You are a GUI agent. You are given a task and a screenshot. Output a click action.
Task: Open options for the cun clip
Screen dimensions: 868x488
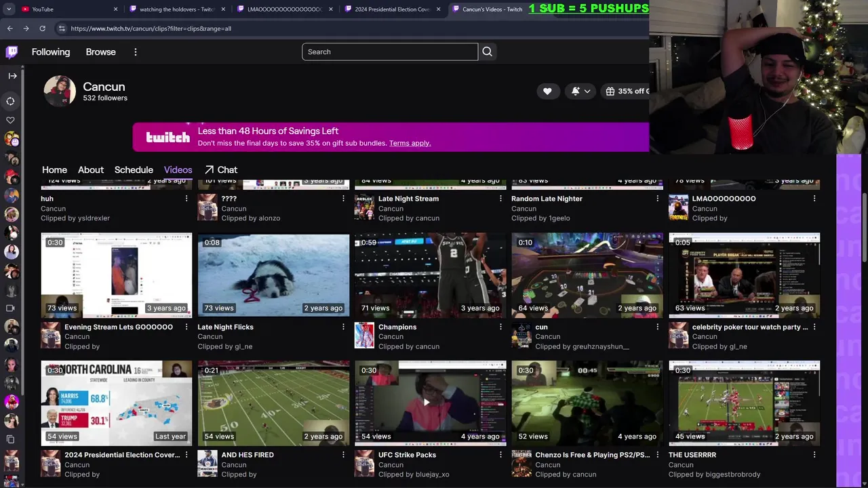click(657, 327)
